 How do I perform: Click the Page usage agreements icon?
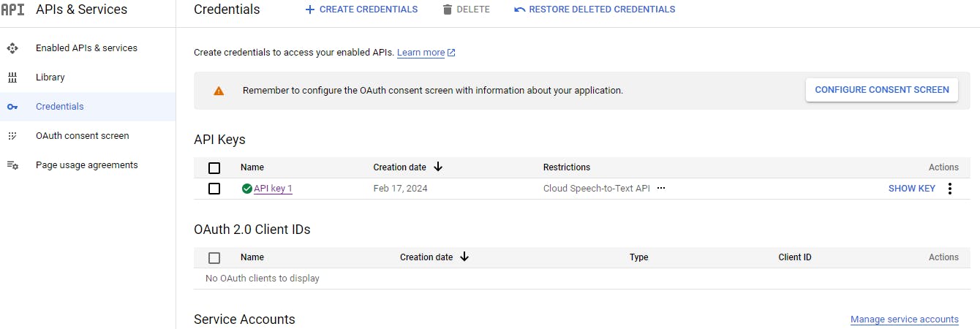coord(12,165)
